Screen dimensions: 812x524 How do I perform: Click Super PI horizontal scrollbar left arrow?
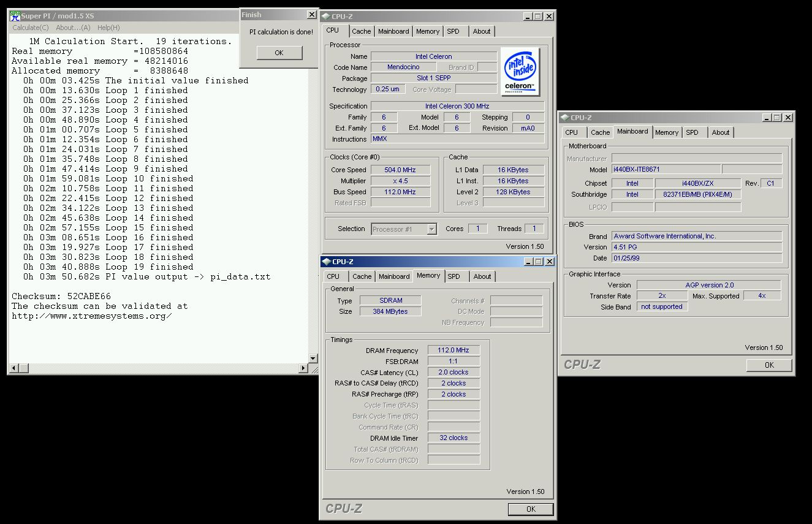[14, 368]
